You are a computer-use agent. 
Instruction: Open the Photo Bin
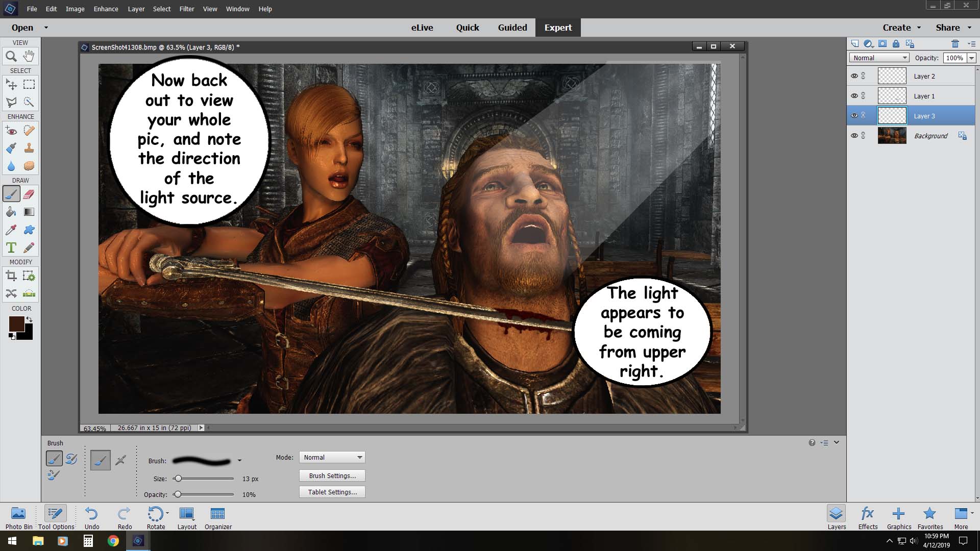(x=19, y=517)
